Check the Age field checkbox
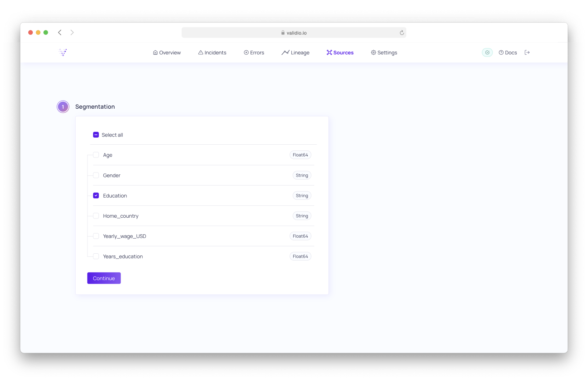 (x=96, y=155)
